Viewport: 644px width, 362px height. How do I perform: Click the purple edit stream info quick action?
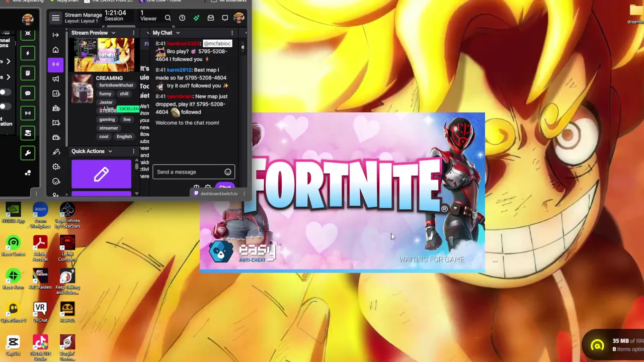101,174
